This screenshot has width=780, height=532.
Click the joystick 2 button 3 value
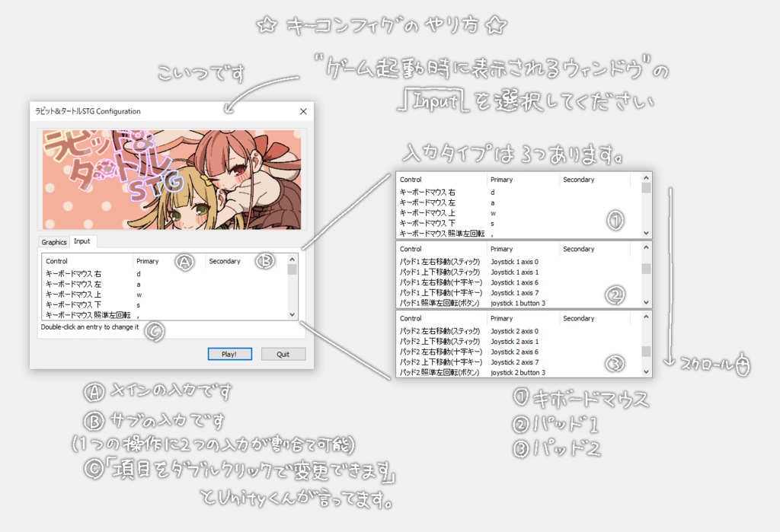pyautogui.click(x=518, y=372)
